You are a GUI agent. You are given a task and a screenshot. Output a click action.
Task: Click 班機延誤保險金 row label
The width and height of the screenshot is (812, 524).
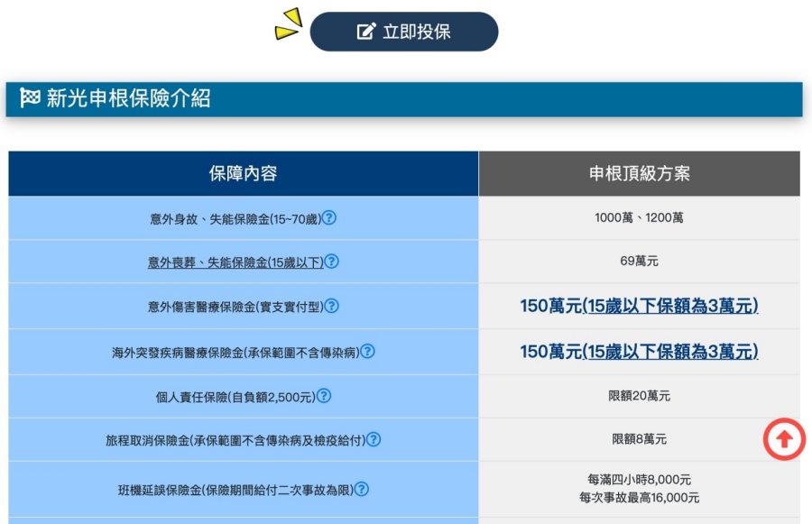pyautogui.click(x=235, y=490)
